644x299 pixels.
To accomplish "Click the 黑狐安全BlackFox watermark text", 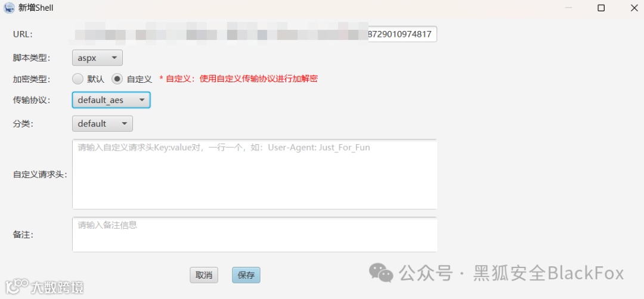I will 549,273.
